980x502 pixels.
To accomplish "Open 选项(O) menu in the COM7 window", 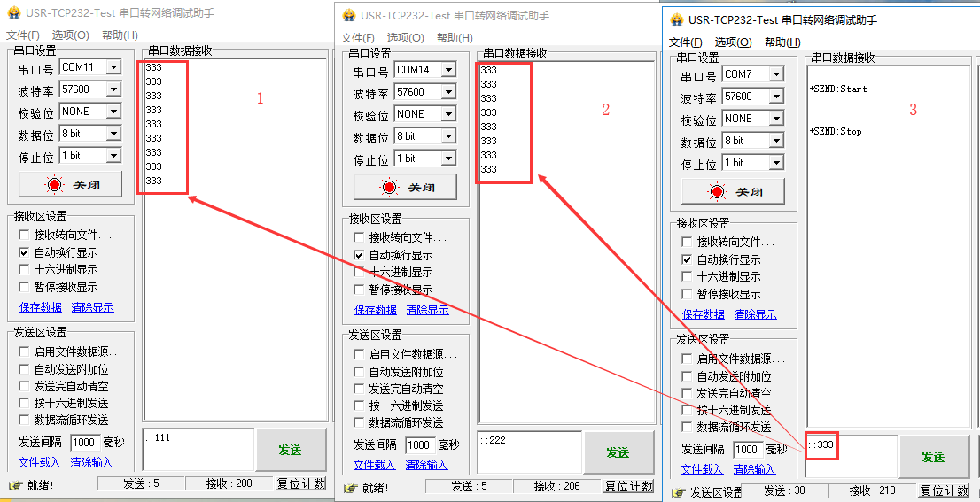I will click(x=733, y=42).
